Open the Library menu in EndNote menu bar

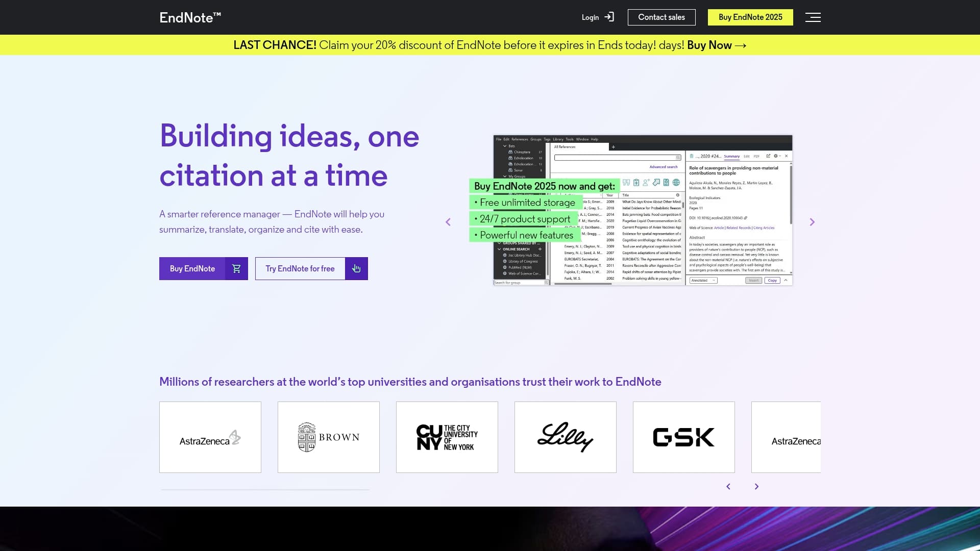(558, 139)
